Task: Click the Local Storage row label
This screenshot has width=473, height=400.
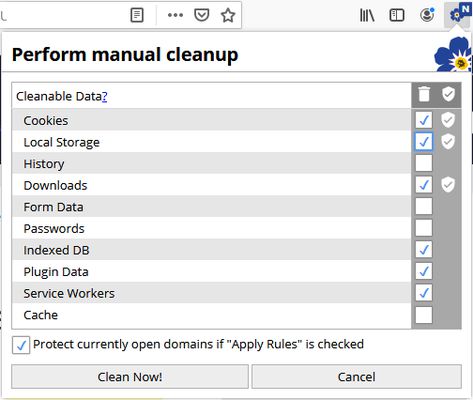Action: (x=61, y=142)
